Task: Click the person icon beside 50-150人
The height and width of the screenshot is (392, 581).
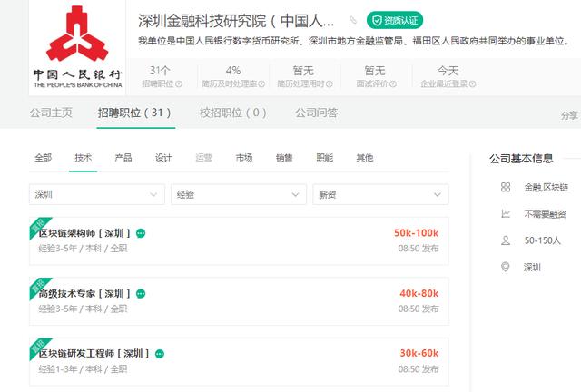Action: tap(506, 240)
